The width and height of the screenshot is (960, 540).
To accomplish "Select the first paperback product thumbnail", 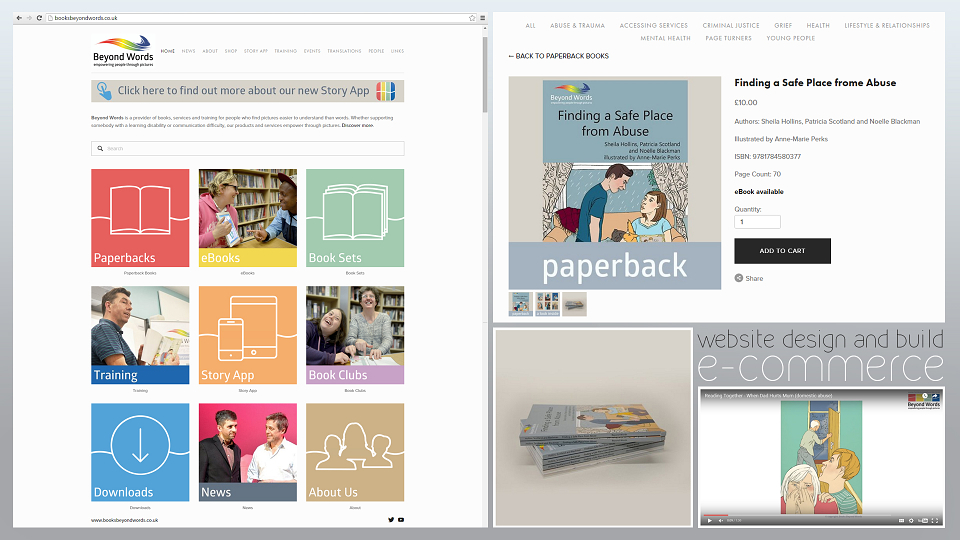I will click(520, 304).
